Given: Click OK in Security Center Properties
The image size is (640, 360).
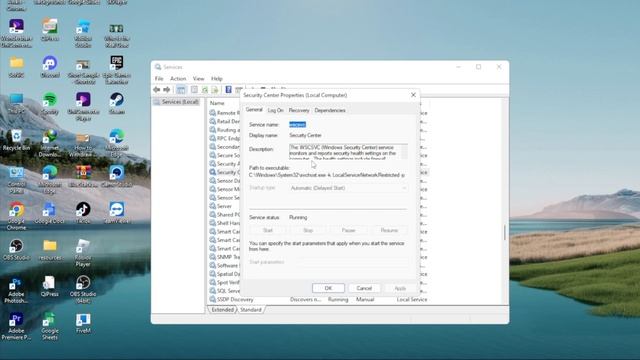Looking at the screenshot, I should [x=328, y=288].
